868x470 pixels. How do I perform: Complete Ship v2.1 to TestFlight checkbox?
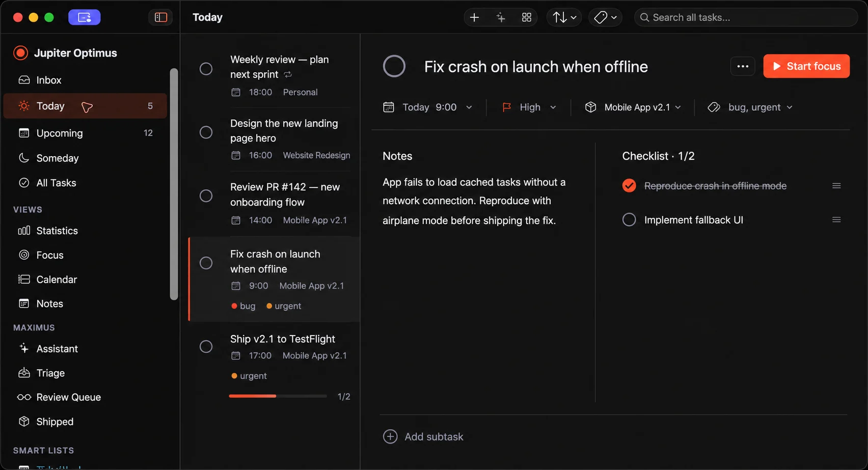[x=206, y=347]
